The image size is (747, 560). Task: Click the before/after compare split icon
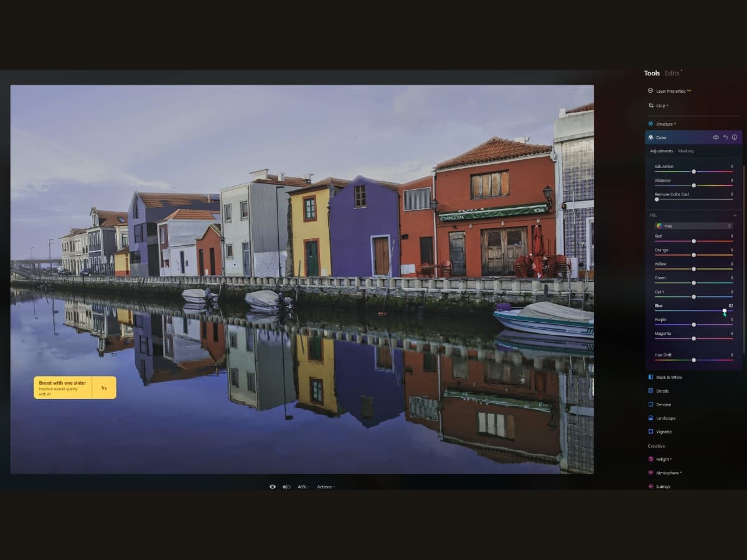click(x=286, y=487)
